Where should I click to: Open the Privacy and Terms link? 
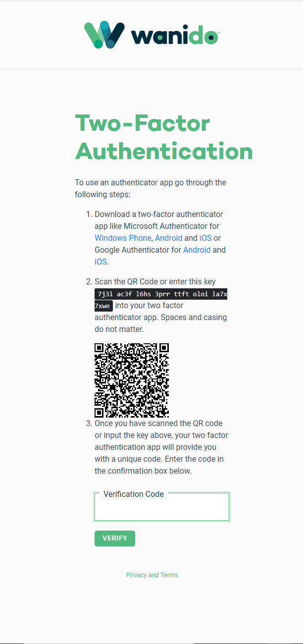(152, 575)
